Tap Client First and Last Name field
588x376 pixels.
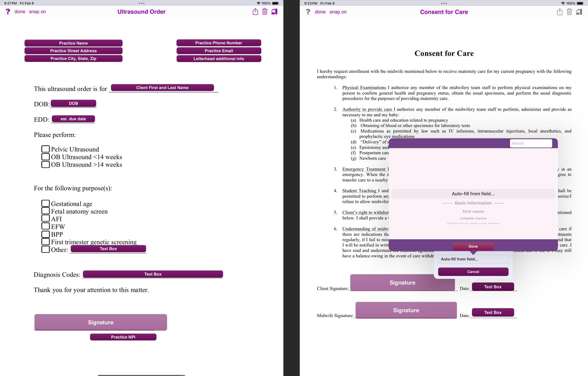[162, 88]
